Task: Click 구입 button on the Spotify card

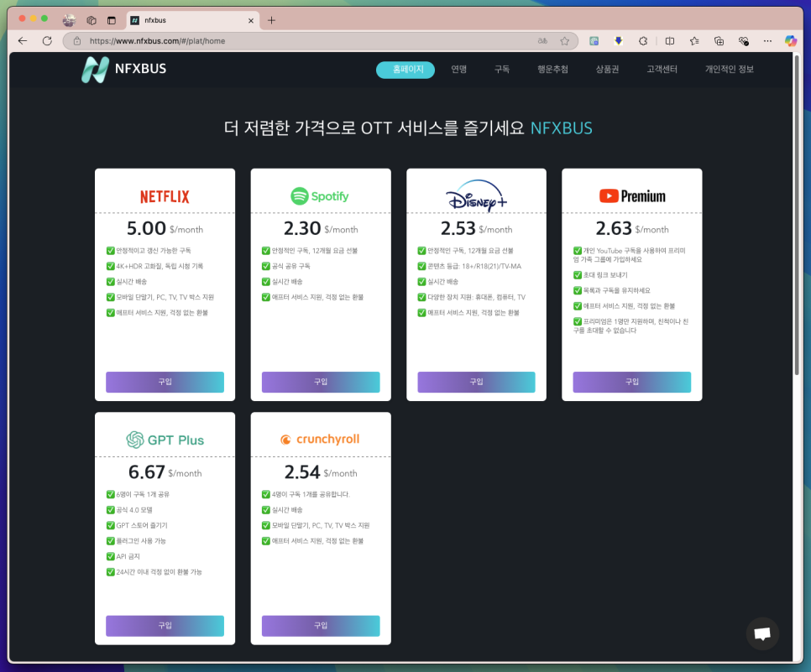Action: click(321, 382)
